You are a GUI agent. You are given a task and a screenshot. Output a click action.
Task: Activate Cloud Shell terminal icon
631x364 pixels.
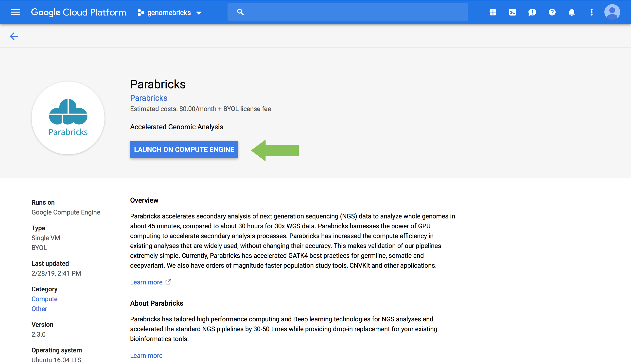512,12
